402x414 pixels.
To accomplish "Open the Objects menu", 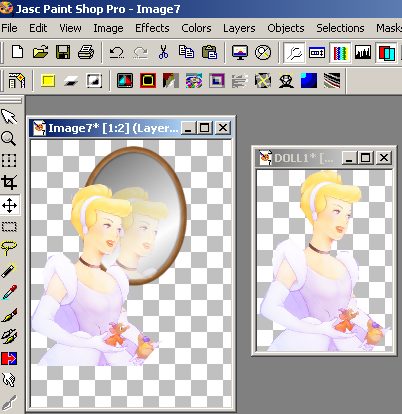I will (x=286, y=28).
